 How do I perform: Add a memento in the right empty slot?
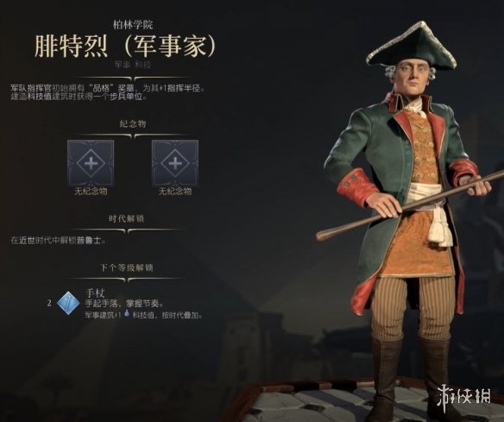[175, 163]
